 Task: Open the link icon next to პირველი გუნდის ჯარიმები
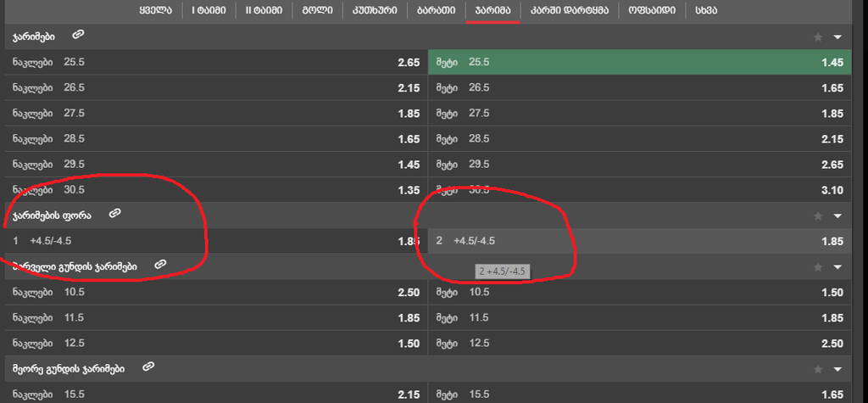click(x=160, y=265)
